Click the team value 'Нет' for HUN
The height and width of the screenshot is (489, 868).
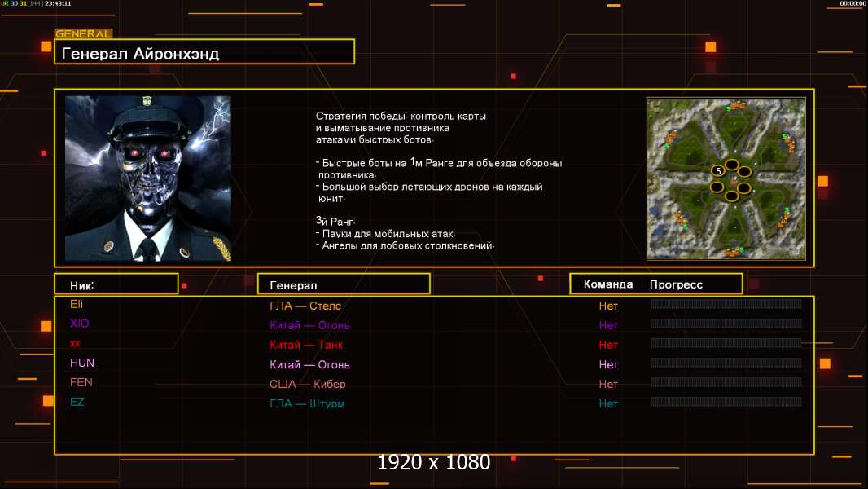(x=608, y=364)
